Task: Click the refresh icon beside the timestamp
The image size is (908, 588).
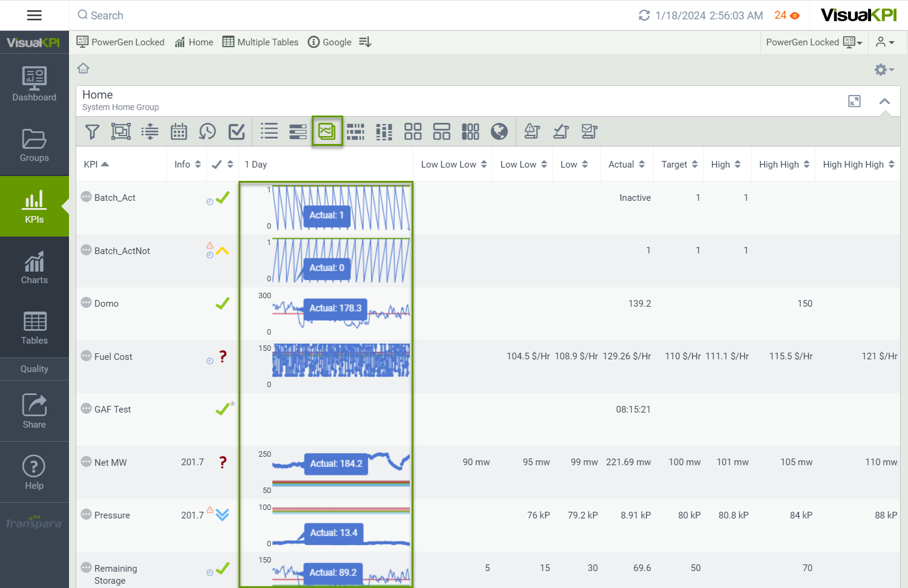Action: 644,16
